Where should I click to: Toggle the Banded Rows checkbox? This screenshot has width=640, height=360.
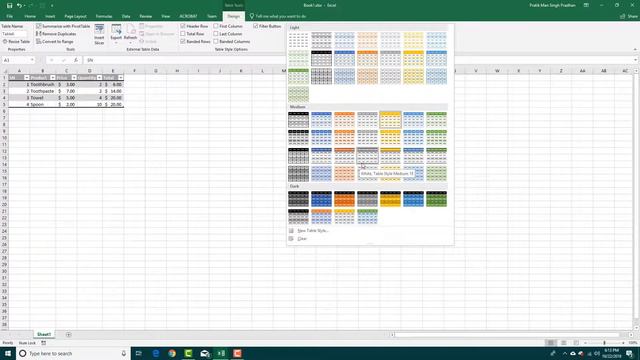point(183,42)
